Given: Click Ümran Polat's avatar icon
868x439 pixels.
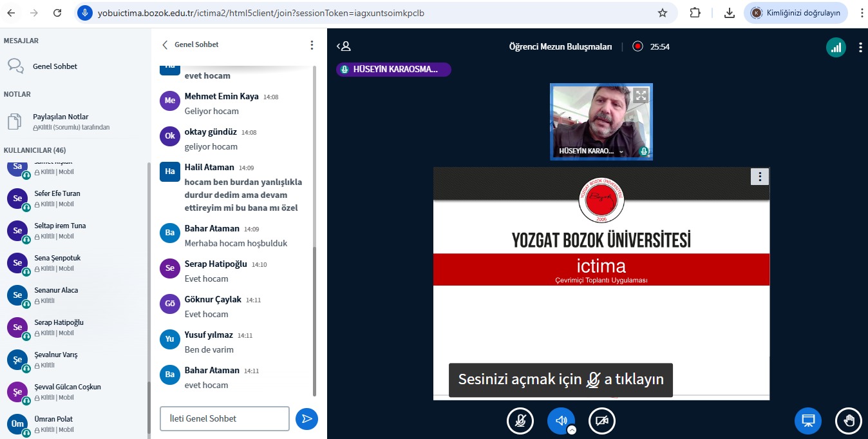Looking at the screenshot, I should (x=17, y=424).
